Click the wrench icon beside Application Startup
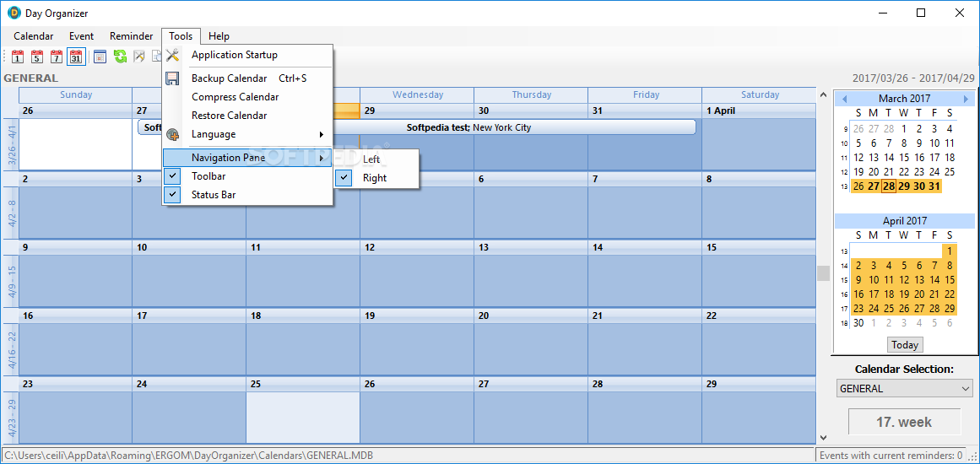Viewport: 980px width, 464px height. (172, 55)
